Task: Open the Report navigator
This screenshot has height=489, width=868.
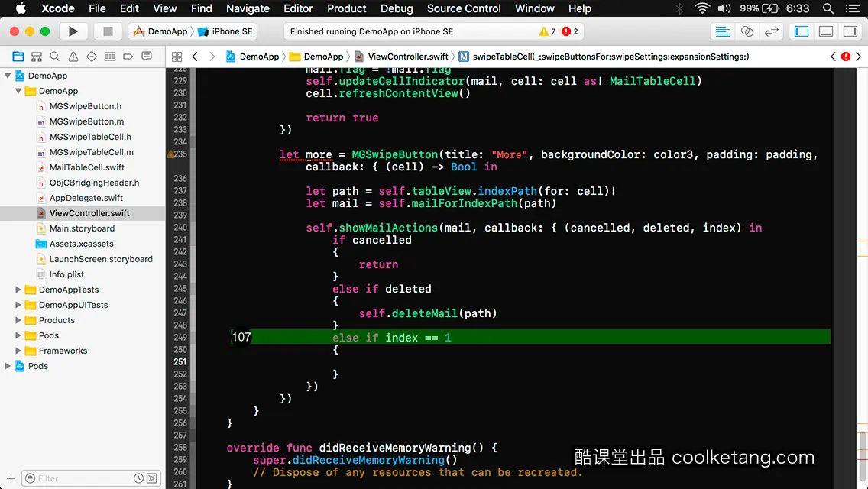Action: pos(146,57)
